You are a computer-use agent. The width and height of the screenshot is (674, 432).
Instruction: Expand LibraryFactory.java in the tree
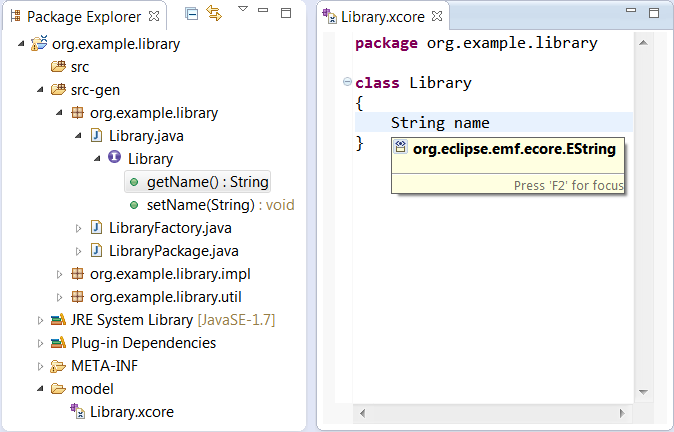(79, 228)
